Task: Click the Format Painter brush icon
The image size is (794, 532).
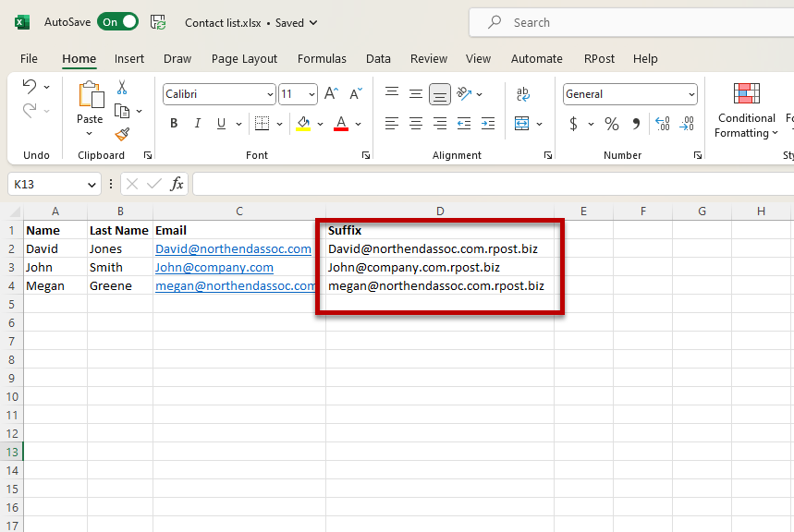Action: [122, 134]
